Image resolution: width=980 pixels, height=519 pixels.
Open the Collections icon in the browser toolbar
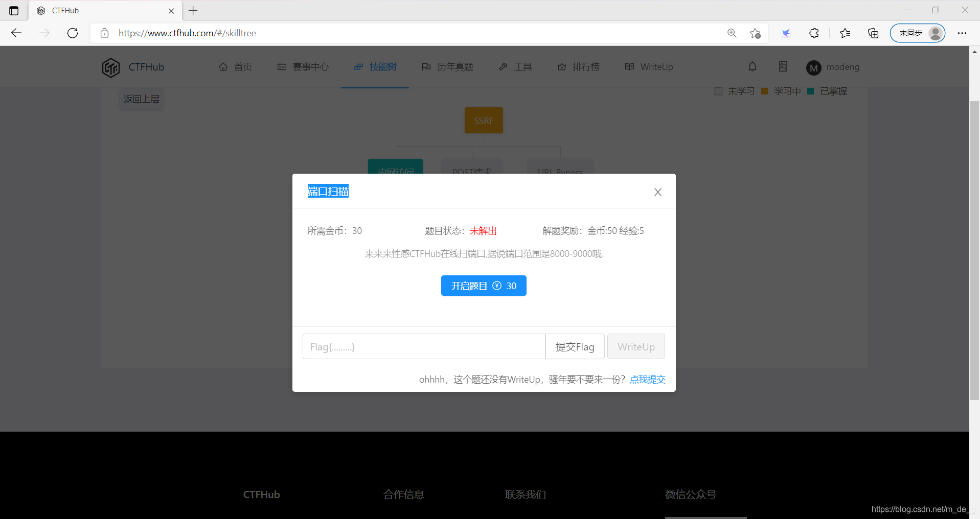click(873, 33)
